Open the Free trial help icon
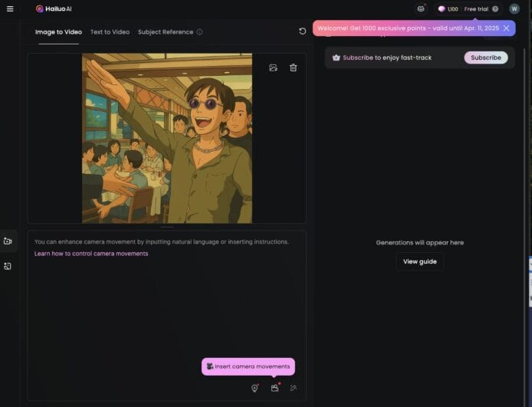 [x=495, y=9]
